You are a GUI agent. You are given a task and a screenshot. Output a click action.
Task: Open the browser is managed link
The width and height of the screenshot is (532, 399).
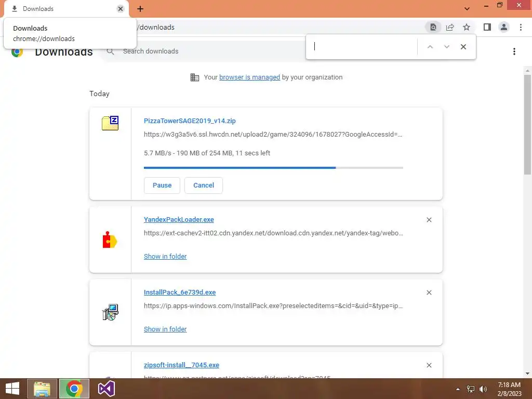(250, 77)
